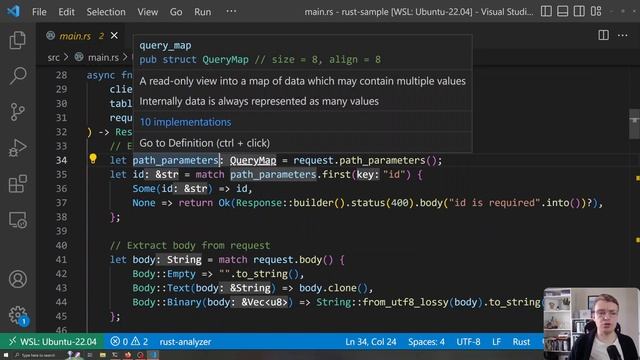Open Source Control view
The height and width of the screenshot is (360, 640).
[x=18, y=111]
